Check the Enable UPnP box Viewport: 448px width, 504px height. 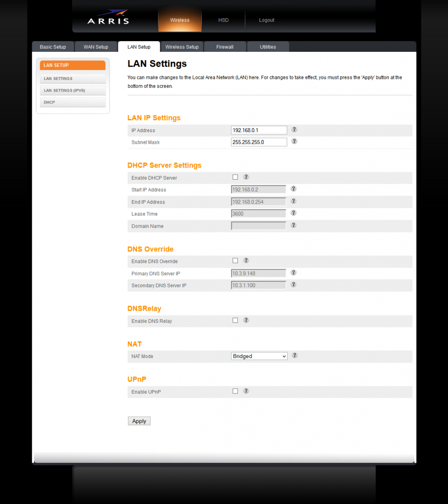(x=235, y=391)
